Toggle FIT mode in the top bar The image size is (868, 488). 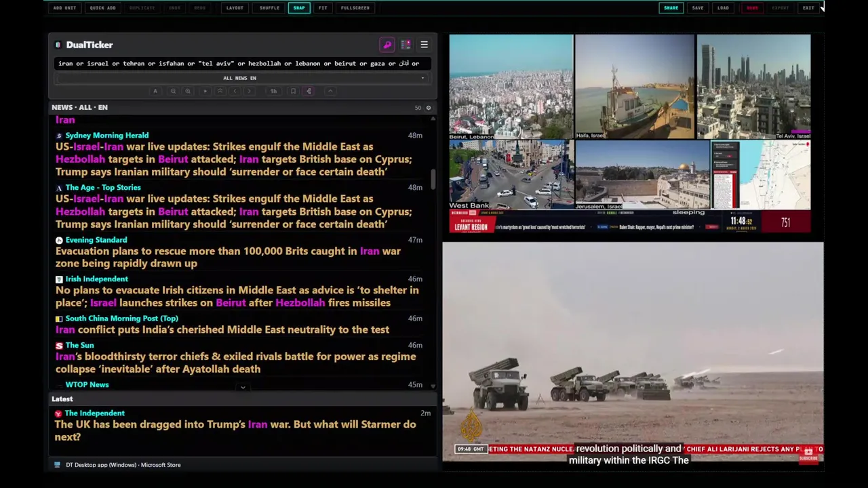click(323, 8)
